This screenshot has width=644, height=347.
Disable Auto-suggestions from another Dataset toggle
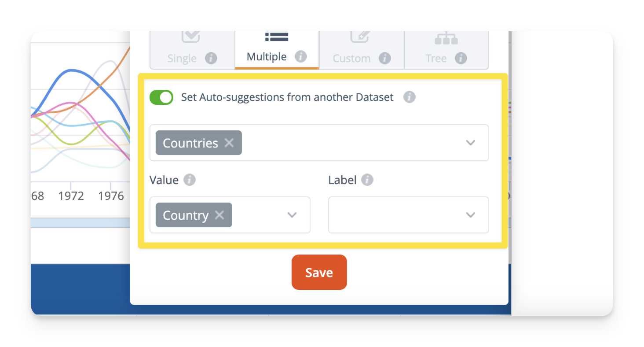tap(161, 97)
